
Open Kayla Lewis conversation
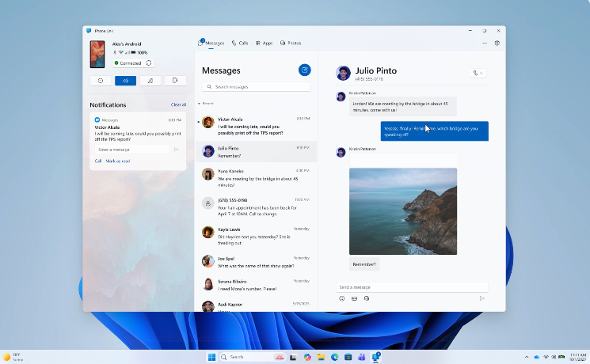256,236
